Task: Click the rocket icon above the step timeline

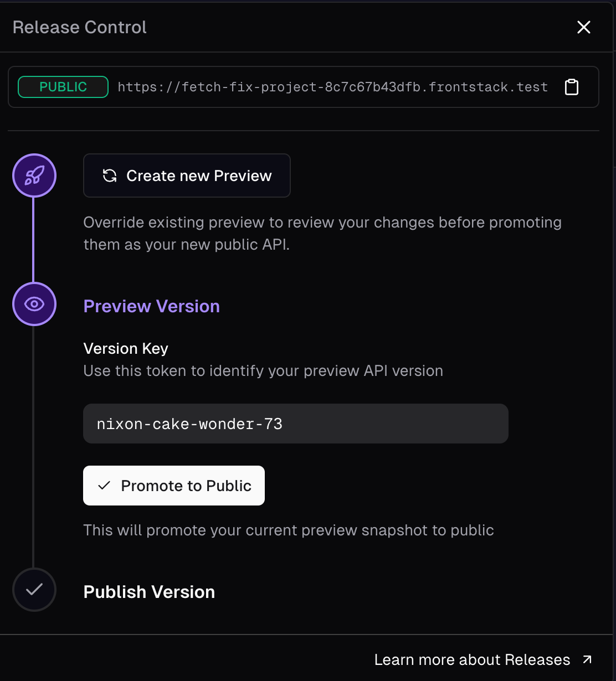Action: tap(34, 175)
